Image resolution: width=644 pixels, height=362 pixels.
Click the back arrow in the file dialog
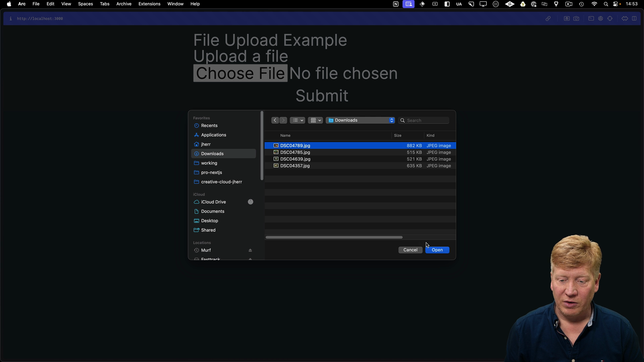coord(275,120)
